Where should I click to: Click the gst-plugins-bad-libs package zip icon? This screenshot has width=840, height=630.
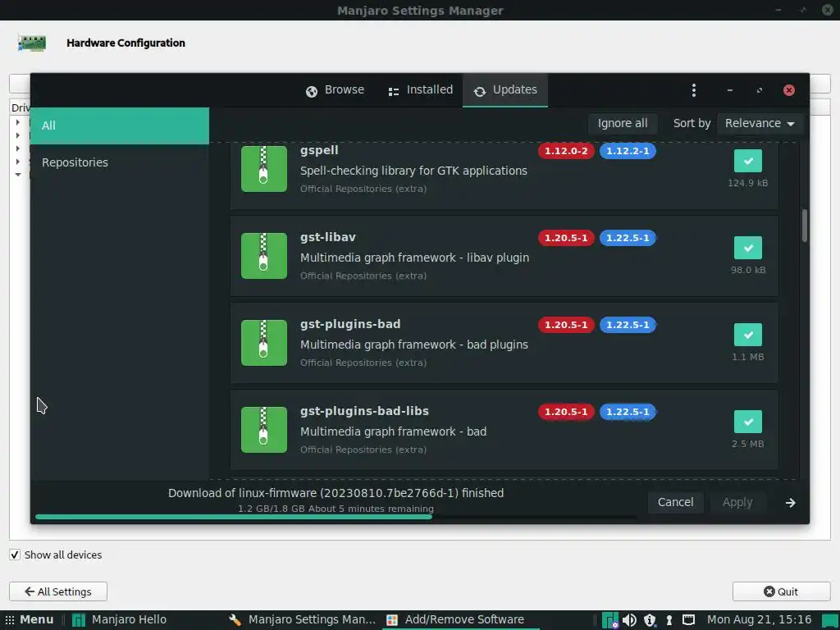click(263, 430)
